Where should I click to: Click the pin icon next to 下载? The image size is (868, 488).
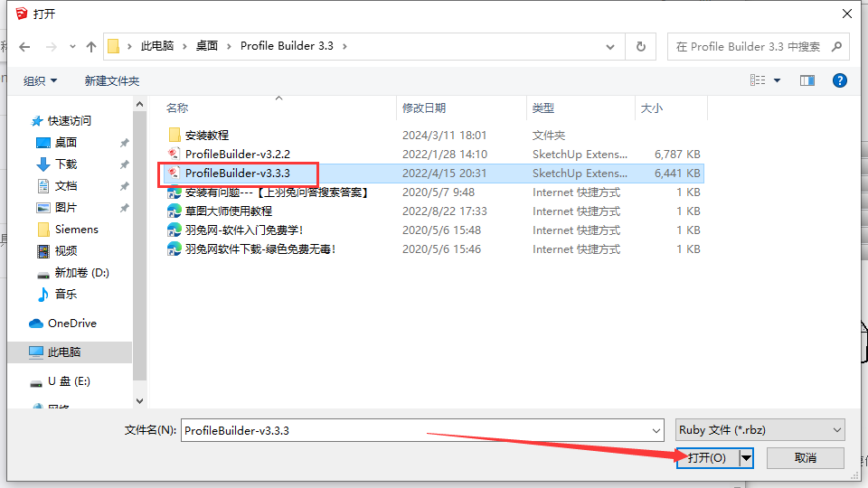125,164
